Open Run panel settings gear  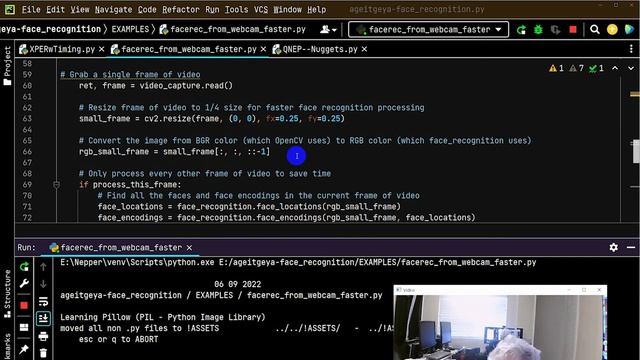tap(613, 247)
